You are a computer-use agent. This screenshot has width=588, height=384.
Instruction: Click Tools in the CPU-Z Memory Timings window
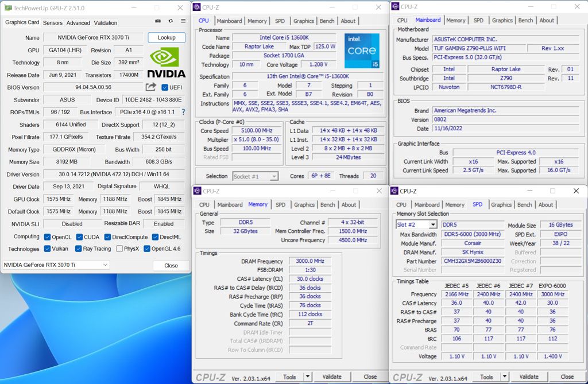tap(289, 377)
